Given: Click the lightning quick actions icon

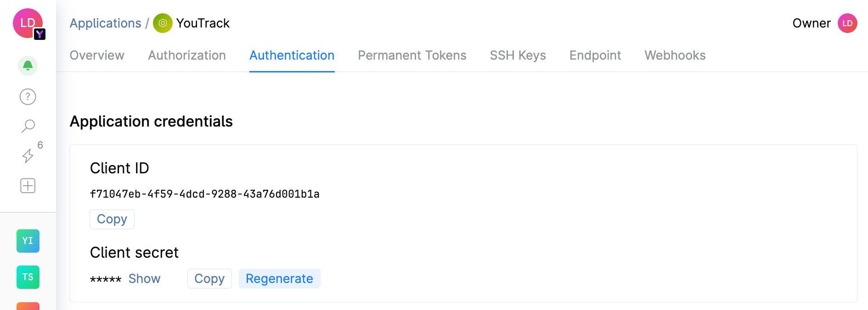Looking at the screenshot, I should pyautogui.click(x=28, y=156).
